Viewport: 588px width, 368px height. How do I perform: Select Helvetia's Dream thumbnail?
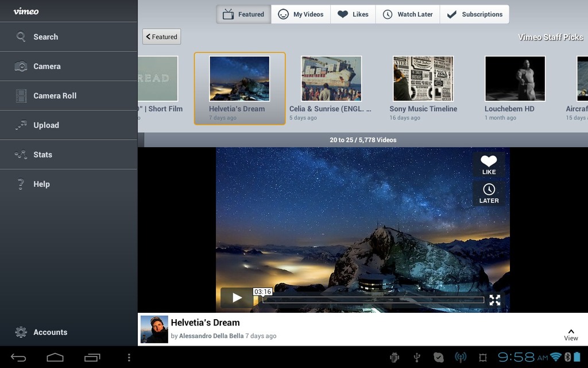pos(239,78)
